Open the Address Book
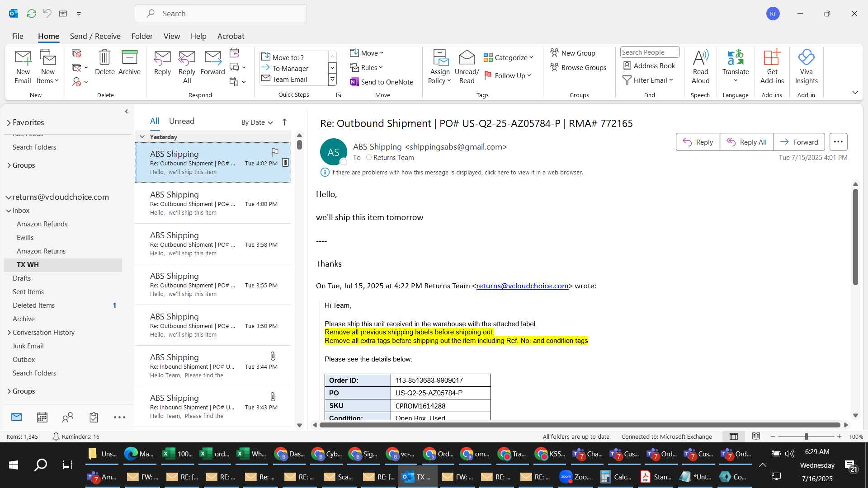Screen dimensions: 868x488 point(649,66)
